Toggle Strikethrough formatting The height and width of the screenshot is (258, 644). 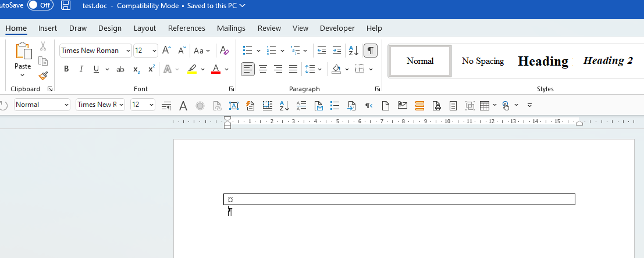click(120, 69)
